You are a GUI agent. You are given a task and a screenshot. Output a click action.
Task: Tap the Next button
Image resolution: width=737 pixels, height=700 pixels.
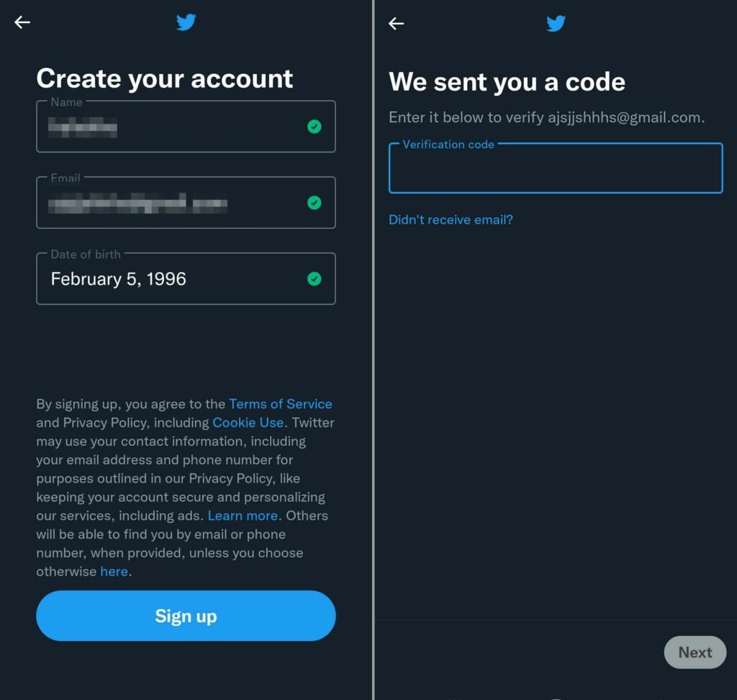pyautogui.click(x=695, y=652)
